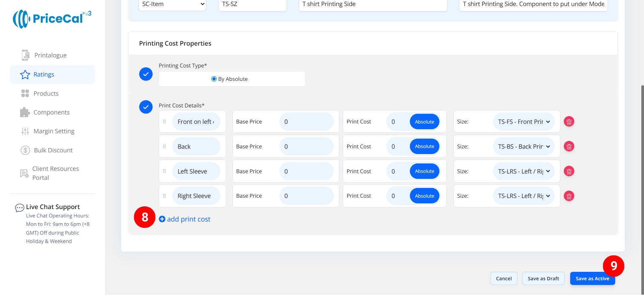The width and height of the screenshot is (644, 295).
Task: Open the TS-FS Front Print size dropdown
Action: 524,122
